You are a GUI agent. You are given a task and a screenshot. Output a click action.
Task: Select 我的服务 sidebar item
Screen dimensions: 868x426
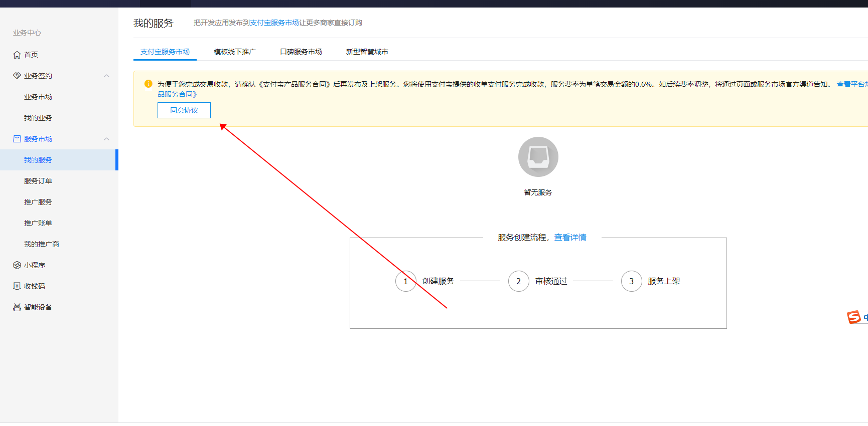click(x=58, y=160)
